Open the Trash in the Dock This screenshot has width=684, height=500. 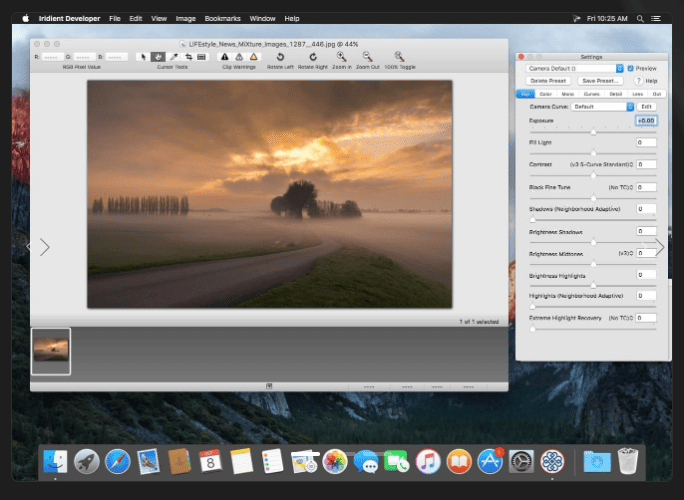pos(628,461)
